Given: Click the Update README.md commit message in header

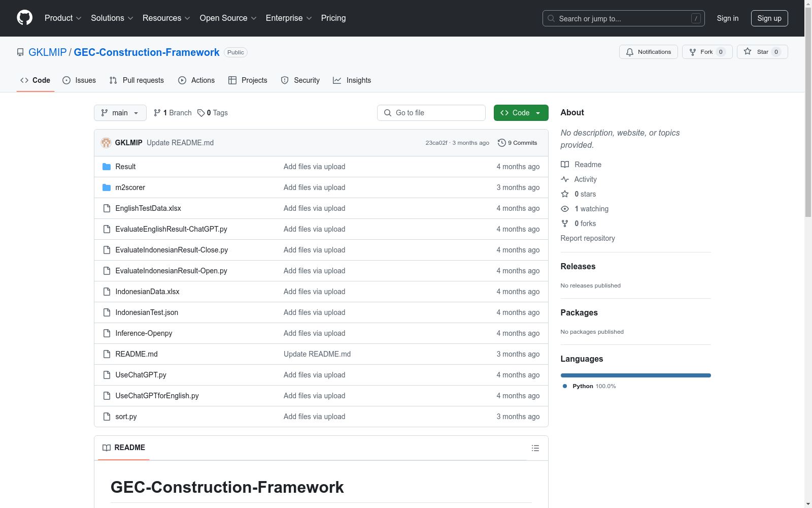Looking at the screenshot, I should (180, 143).
